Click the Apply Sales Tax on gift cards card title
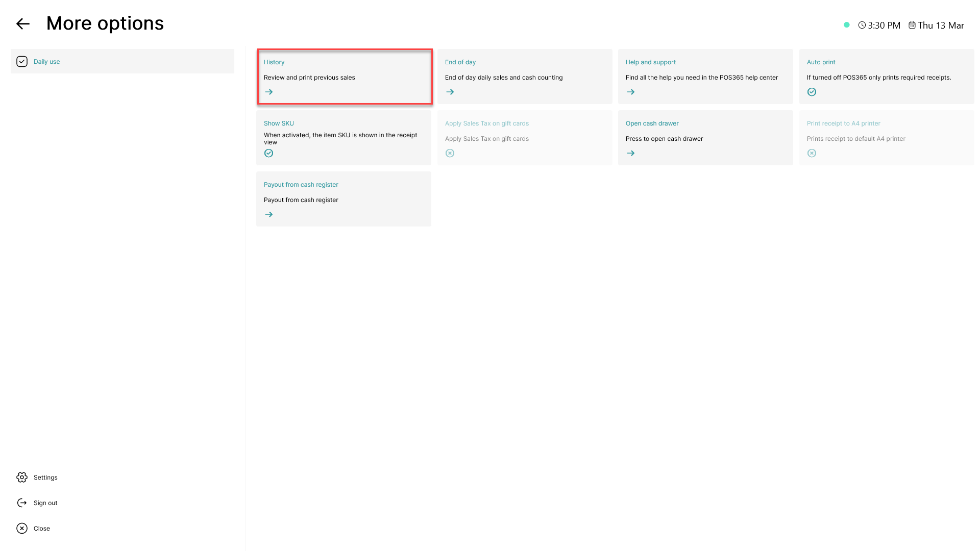This screenshot has width=980, height=551. (487, 123)
